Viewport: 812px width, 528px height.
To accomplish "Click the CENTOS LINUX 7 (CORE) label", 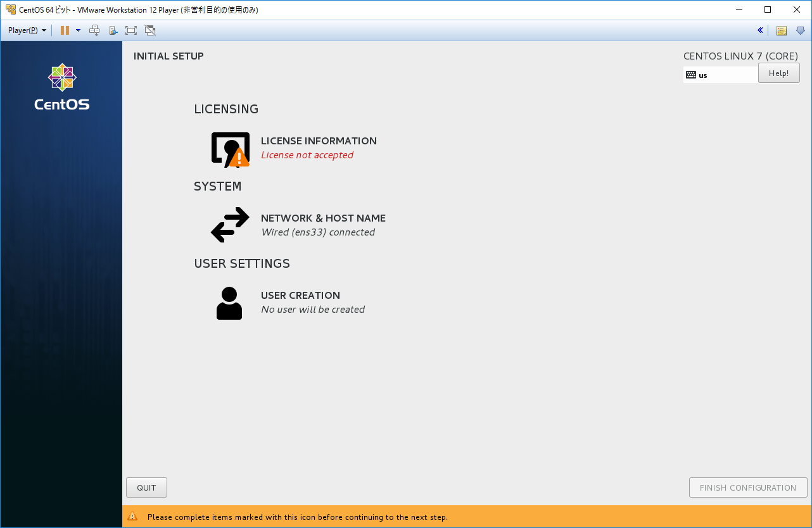I will [x=741, y=56].
